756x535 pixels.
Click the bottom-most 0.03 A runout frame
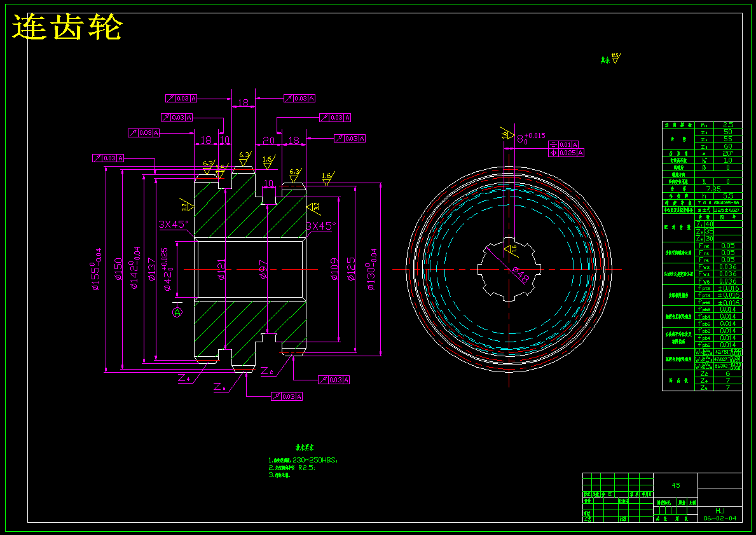click(286, 396)
